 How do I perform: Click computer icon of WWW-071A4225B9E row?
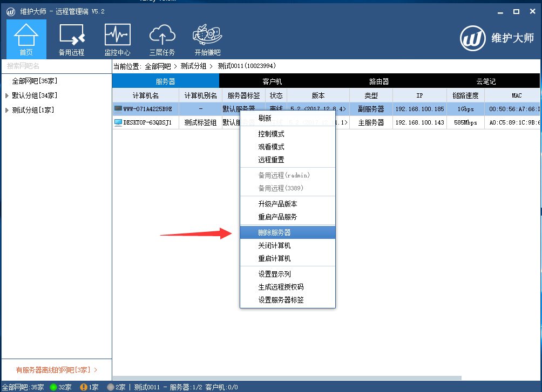pos(118,109)
